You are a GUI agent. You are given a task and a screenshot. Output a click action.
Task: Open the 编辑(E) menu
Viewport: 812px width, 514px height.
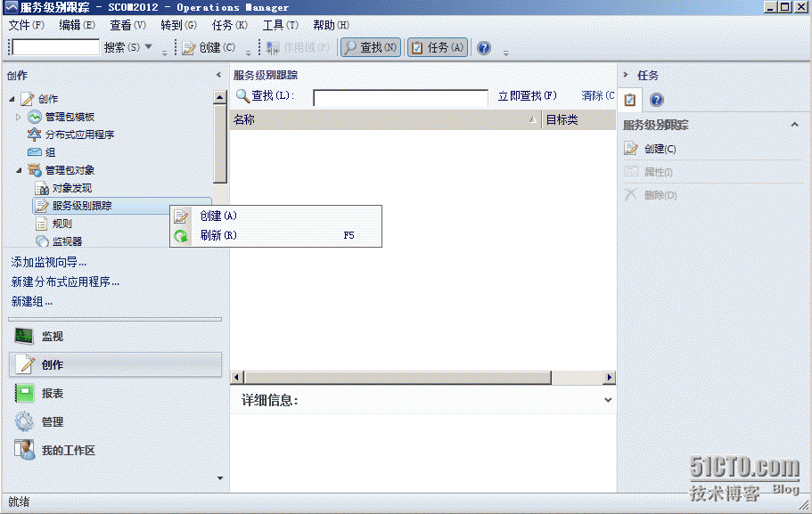[x=77, y=25]
